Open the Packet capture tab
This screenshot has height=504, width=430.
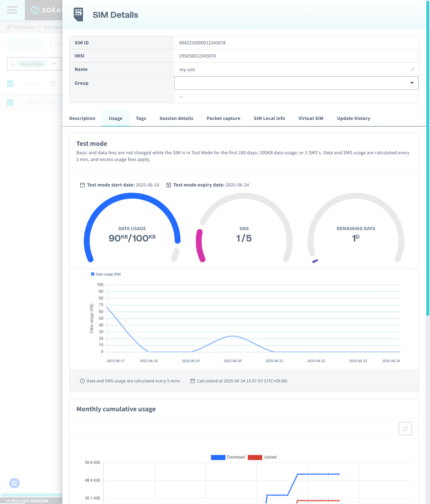223,118
